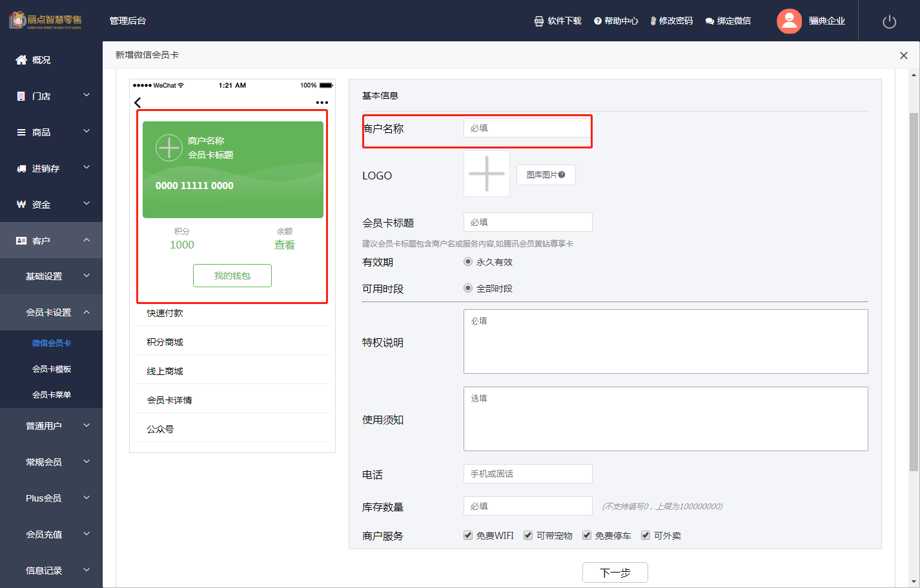920x588 pixels.
Task: Open 管理后台 header item
Action: pyautogui.click(x=128, y=21)
